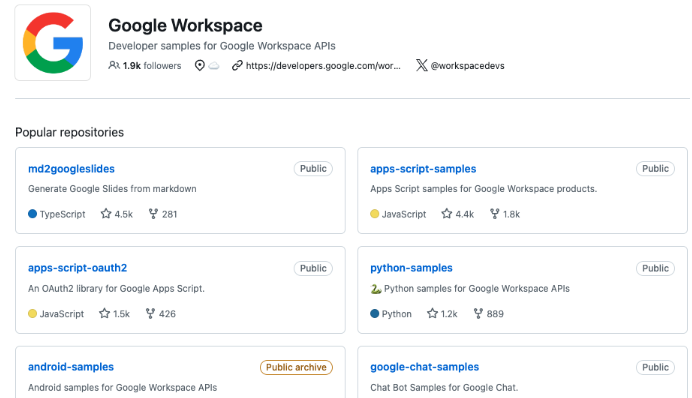
Task: Click the 4.4k stars count
Action: 465,214
